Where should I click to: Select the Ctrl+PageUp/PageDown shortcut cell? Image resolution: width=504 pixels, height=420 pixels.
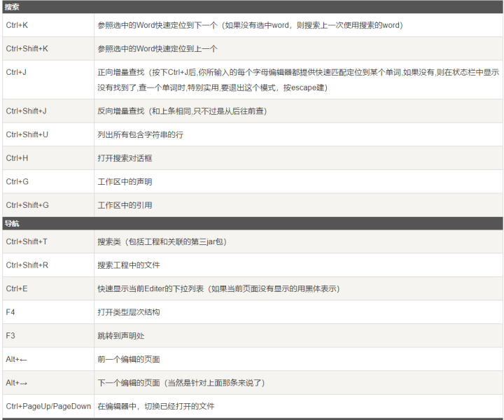coord(48,406)
